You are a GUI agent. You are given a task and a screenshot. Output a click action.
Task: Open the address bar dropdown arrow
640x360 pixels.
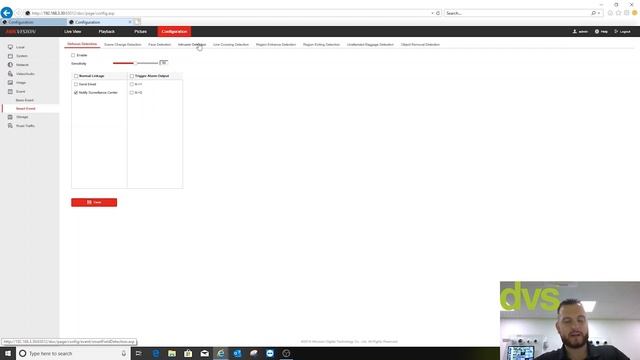pos(432,13)
